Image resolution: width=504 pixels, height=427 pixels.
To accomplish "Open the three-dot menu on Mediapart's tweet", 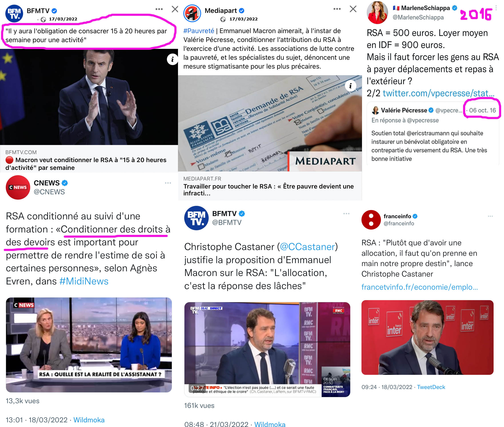I will tap(337, 9).
